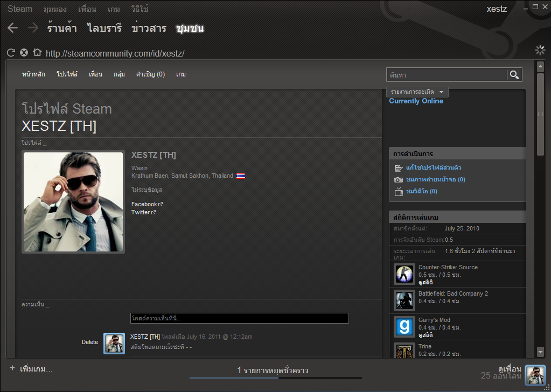The width and height of the screenshot is (551, 392).
Task: Click the URL address bar
Action: [115, 53]
